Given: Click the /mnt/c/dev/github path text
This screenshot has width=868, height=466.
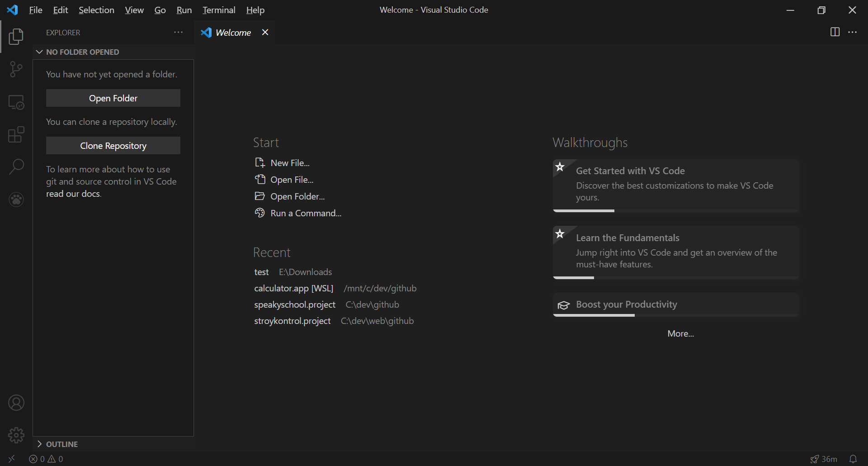Looking at the screenshot, I should 380,288.
